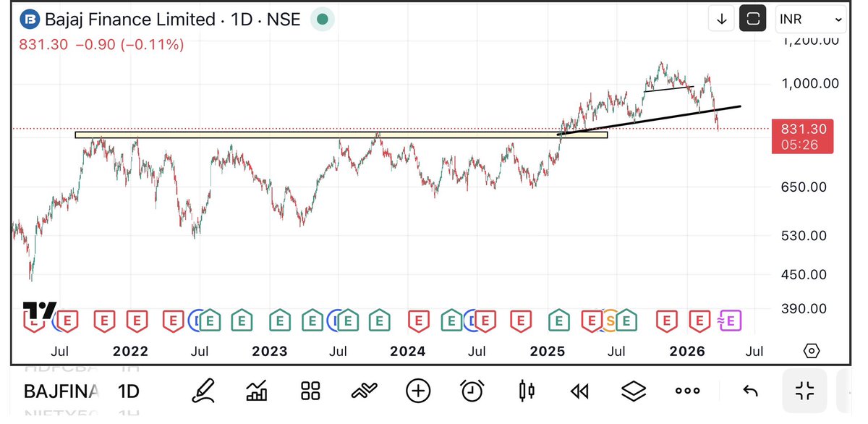Open object tree layers icon

coord(633,391)
